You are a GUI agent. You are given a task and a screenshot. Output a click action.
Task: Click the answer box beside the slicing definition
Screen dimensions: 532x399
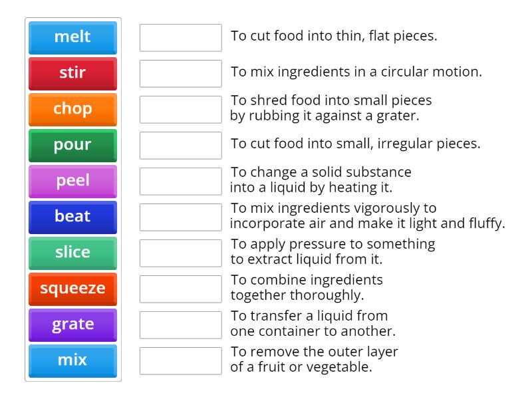[x=180, y=38]
